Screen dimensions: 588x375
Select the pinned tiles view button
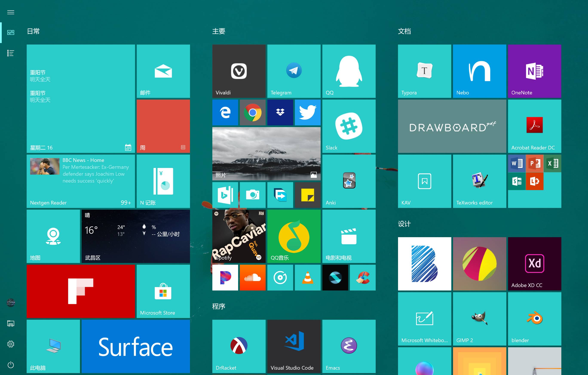11,32
